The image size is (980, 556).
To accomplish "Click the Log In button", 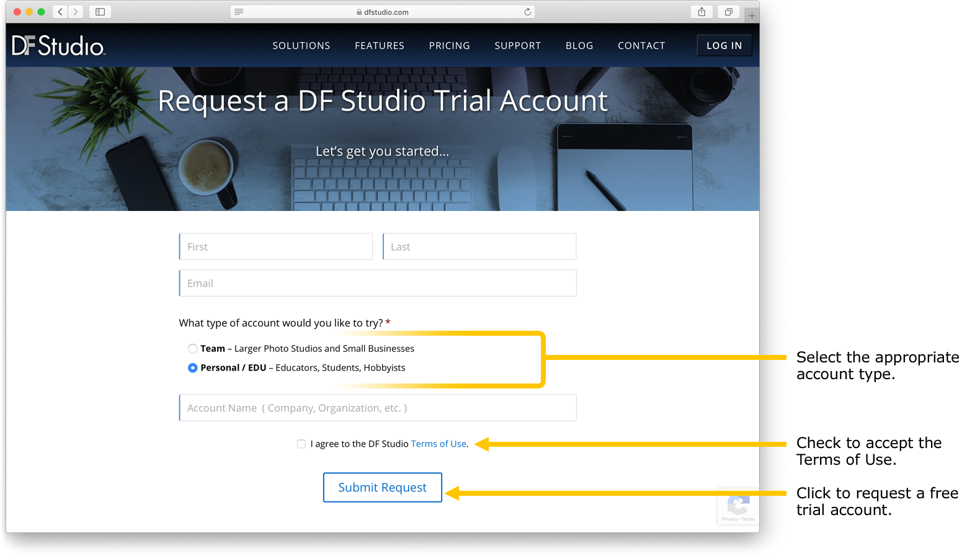I will point(724,45).
